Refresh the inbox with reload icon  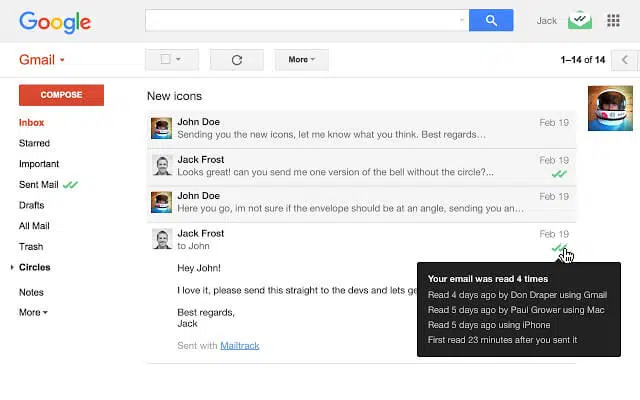(x=237, y=60)
